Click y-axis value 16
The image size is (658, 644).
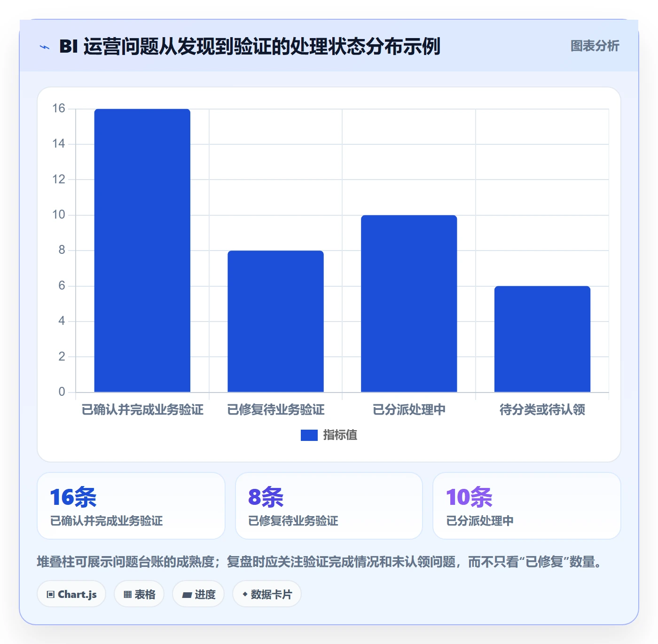click(x=59, y=109)
